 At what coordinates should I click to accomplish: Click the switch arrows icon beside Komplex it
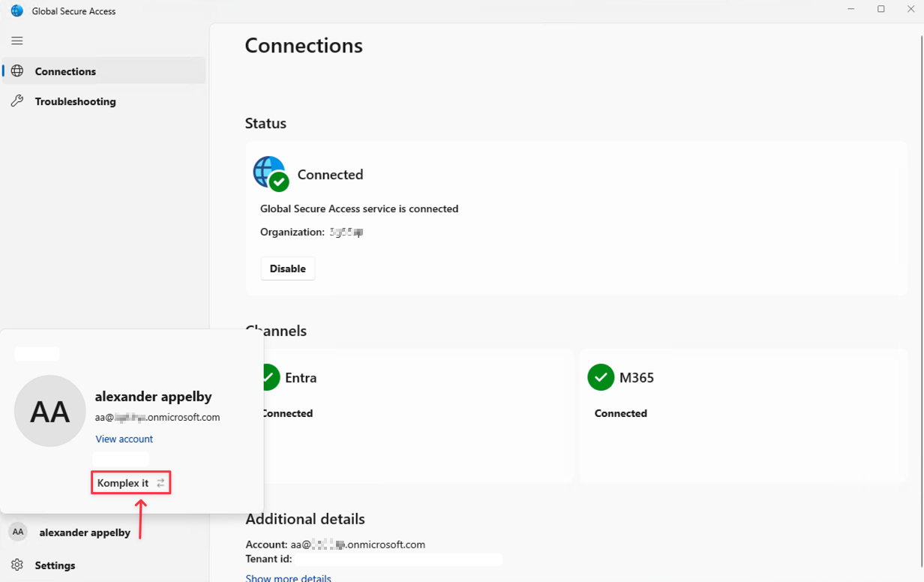pos(160,483)
